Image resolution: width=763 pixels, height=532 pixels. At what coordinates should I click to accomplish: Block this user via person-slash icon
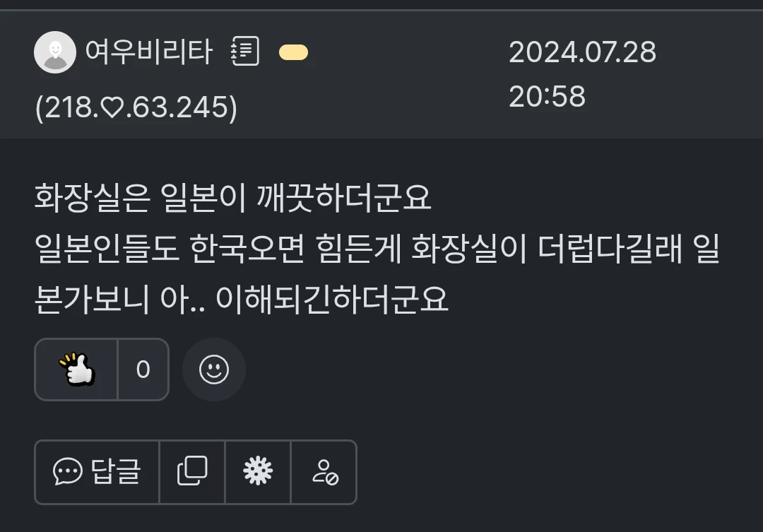click(324, 472)
